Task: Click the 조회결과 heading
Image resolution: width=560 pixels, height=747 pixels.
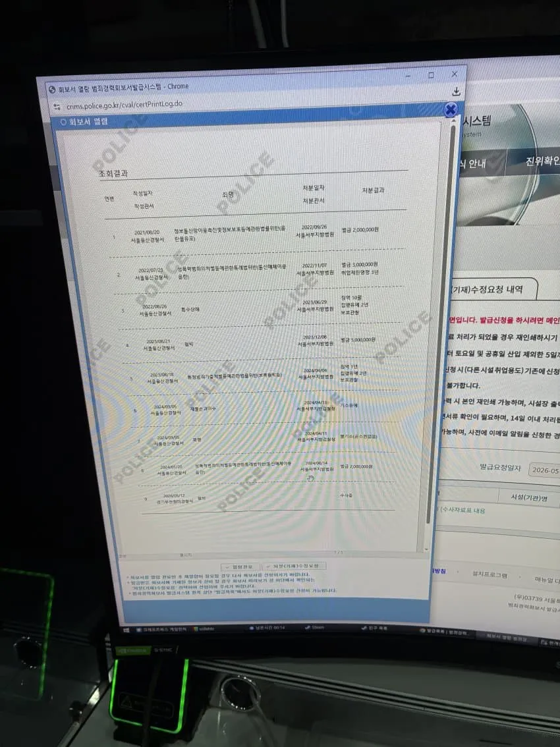Action: (113, 173)
